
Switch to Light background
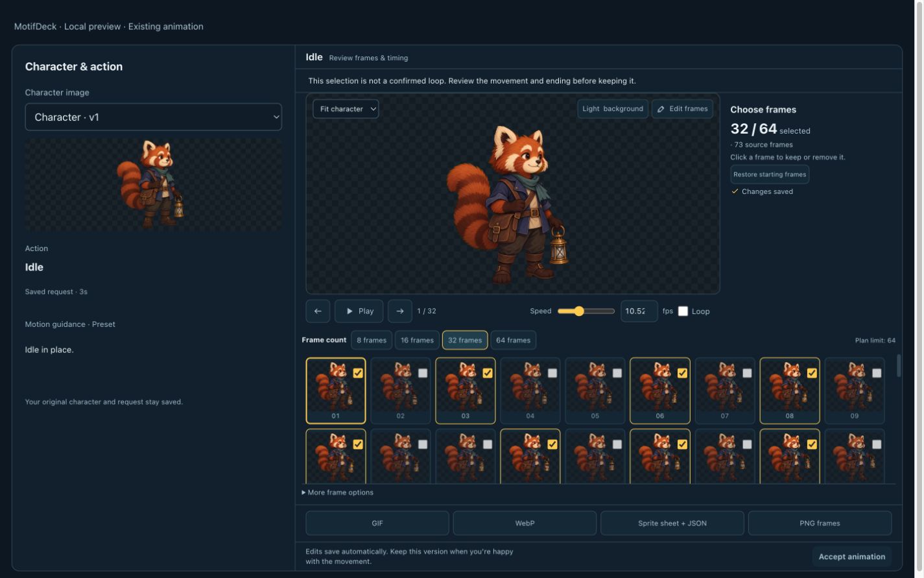[x=613, y=109]
